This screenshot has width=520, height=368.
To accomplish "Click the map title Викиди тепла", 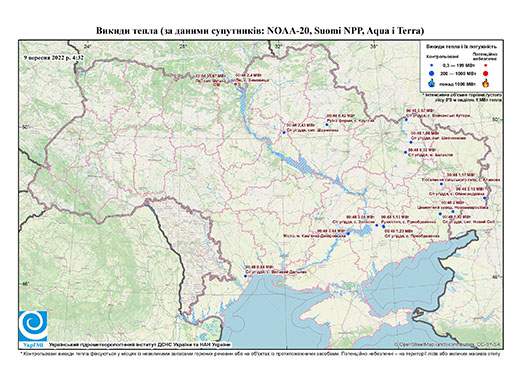I will coord(260,31).
